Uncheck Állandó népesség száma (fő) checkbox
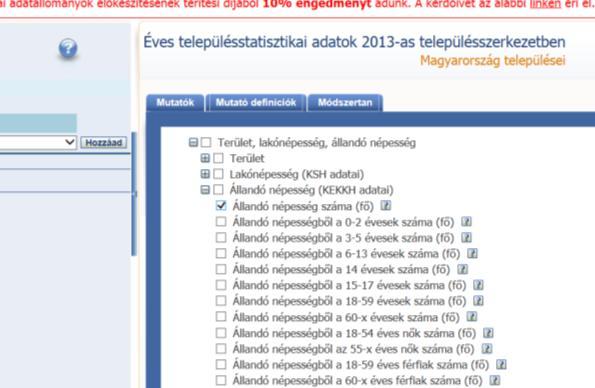 (221, 206)
